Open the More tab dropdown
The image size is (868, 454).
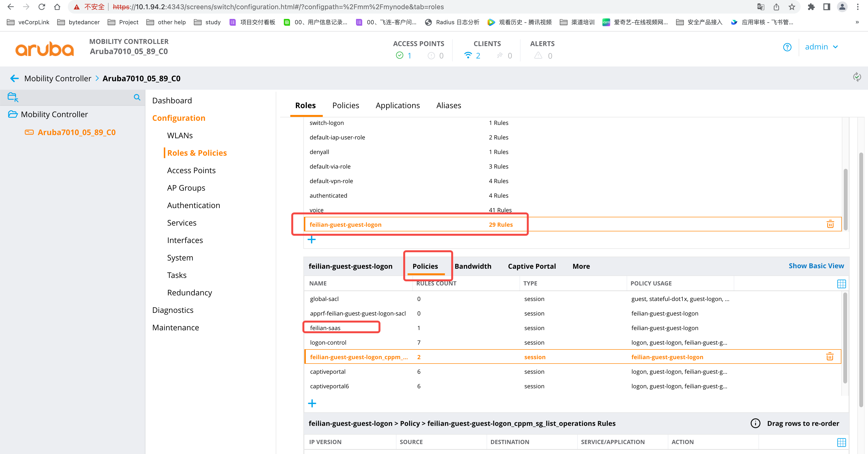[581, 266]
